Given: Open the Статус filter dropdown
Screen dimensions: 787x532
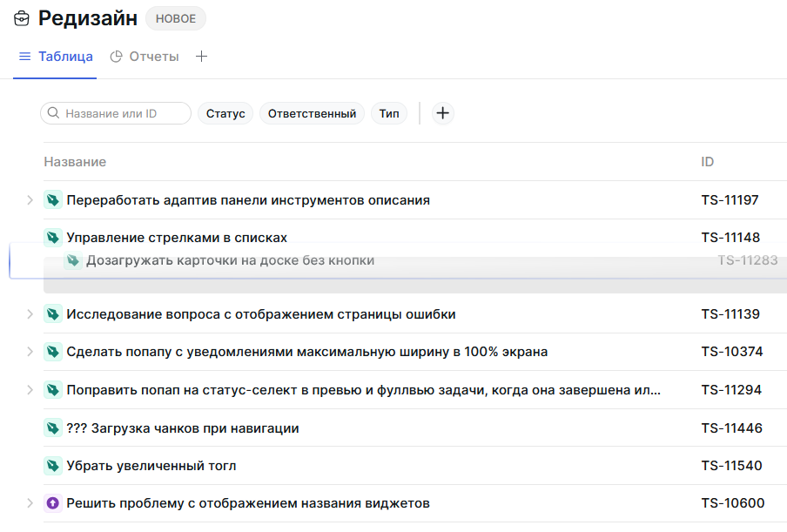Looking at the screenshot, I should point(225,113).
